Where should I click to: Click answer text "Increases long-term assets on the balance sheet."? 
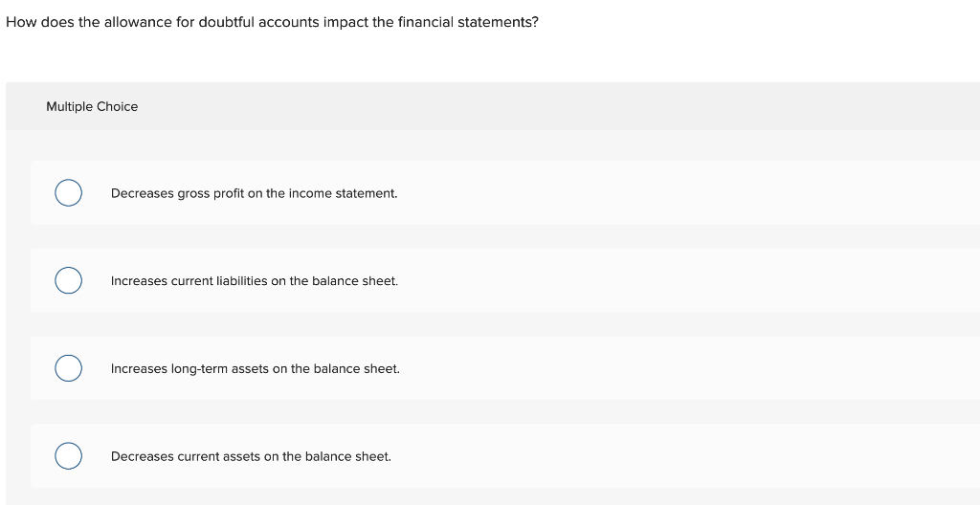(255, 369)
